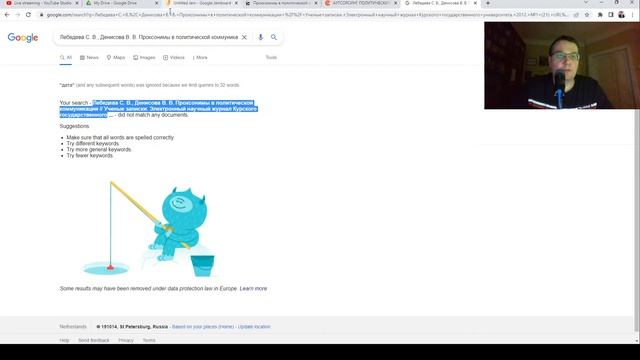Image resolution: width=640 pixels, height=360 pixels.
Task: Select the News results tab
Action: (x=89, y=58)
